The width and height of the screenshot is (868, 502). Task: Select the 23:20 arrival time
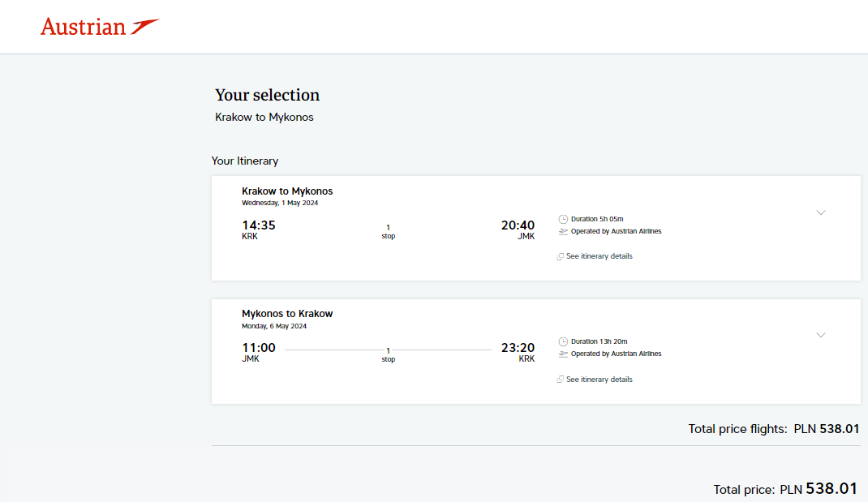[518, 348]
